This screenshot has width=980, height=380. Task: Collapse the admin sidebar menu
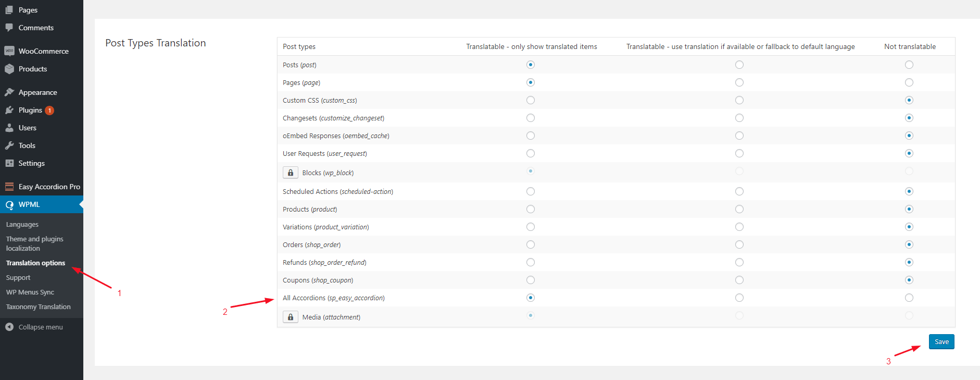point(34,327)
